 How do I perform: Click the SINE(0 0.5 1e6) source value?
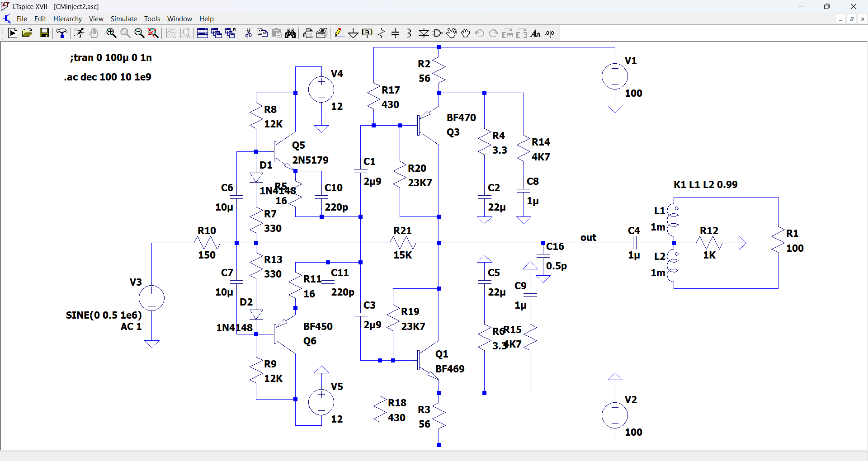[x=104, y=315]
